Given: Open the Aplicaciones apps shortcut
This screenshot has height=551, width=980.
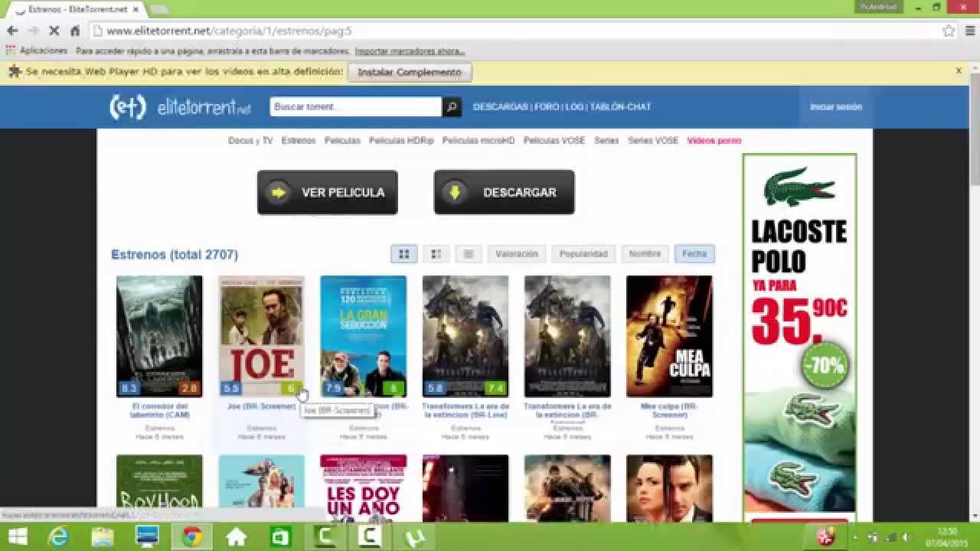Looking at the screenshot, I should tap(38, 51).
